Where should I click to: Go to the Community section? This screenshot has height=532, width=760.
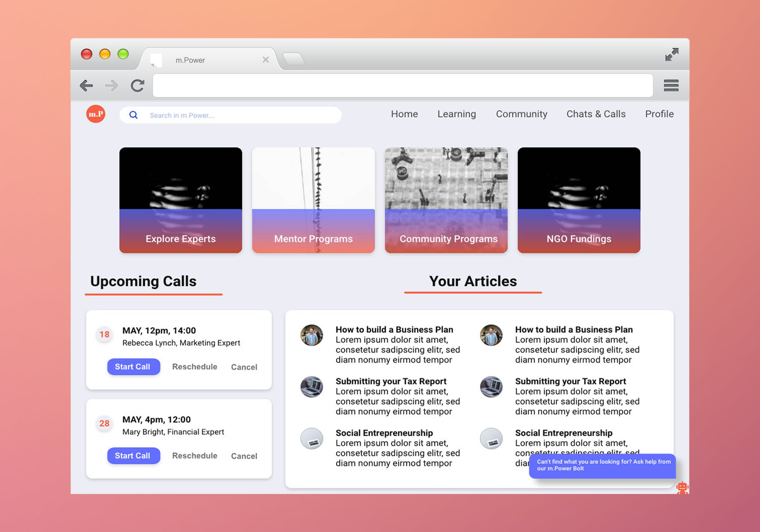pos(521,114)
